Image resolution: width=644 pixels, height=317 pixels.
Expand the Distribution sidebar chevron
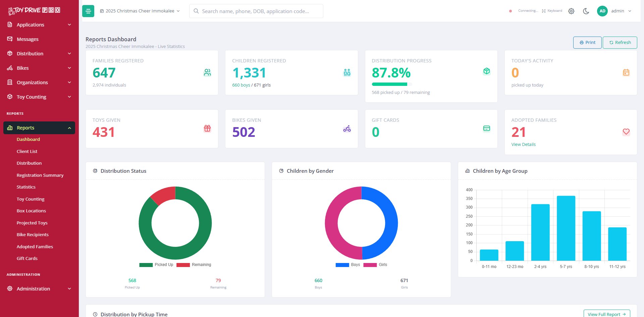click(x=69, y=53)
